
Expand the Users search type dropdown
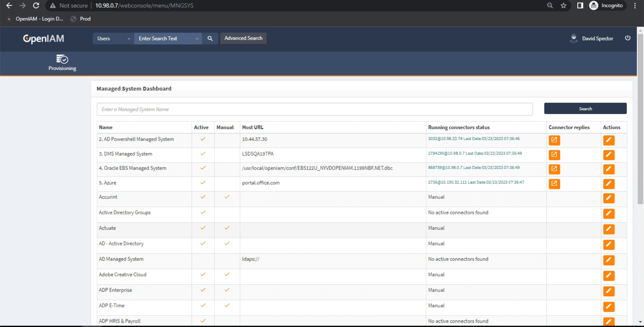[113, 38]
